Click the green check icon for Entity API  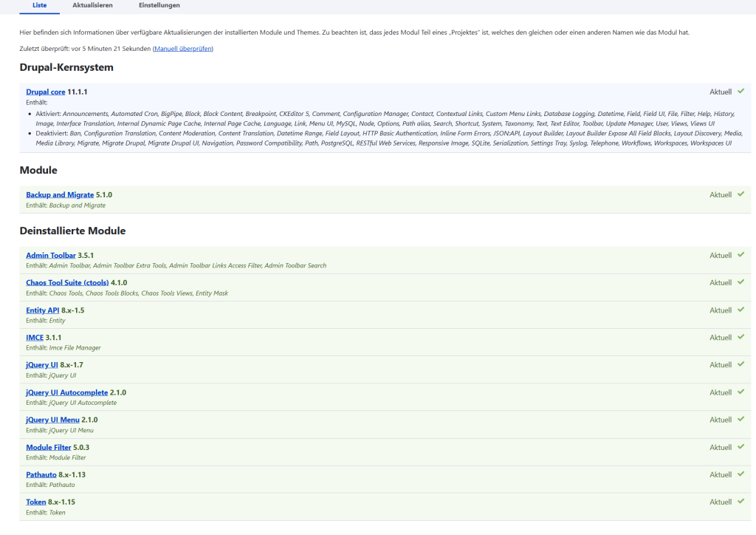[x=740, y=310]
